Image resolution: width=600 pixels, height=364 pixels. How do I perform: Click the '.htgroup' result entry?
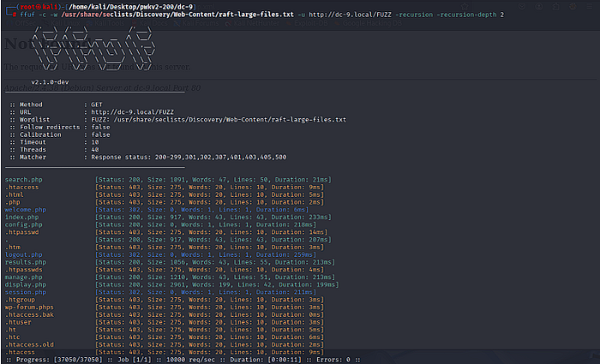point(20,300)
